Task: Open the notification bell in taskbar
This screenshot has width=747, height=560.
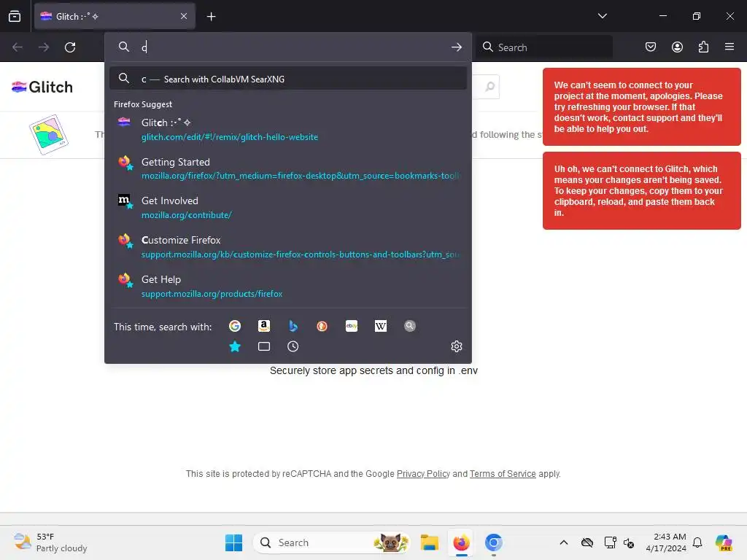Action: (x=697, y=542)
